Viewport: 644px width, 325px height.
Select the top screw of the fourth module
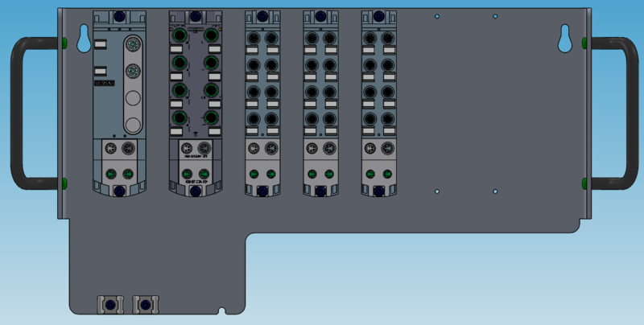(320, 16)
